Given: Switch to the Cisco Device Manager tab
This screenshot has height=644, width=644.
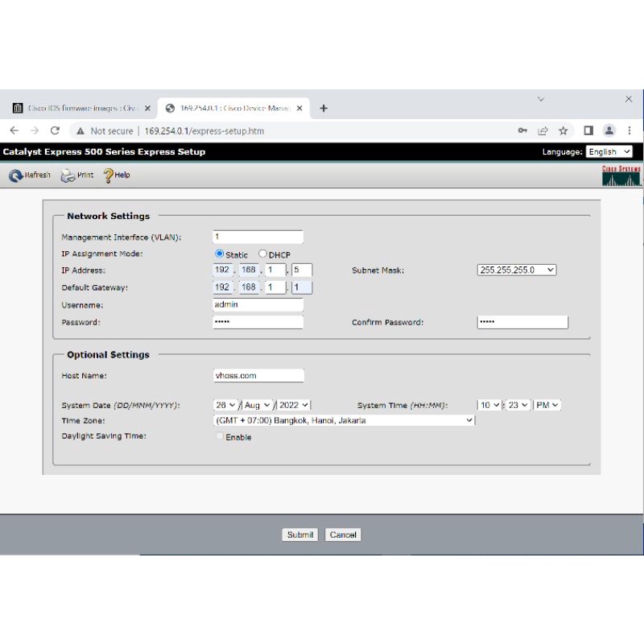Looking at the screenshot, I should [233, 108].
